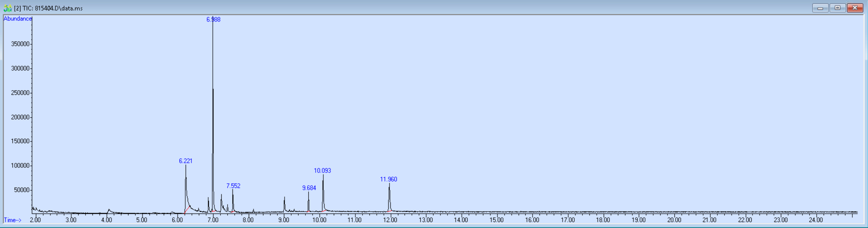Close the TIC chromatogram window
Viewport: 868px width, 228px height.
[x=855, y=8]
